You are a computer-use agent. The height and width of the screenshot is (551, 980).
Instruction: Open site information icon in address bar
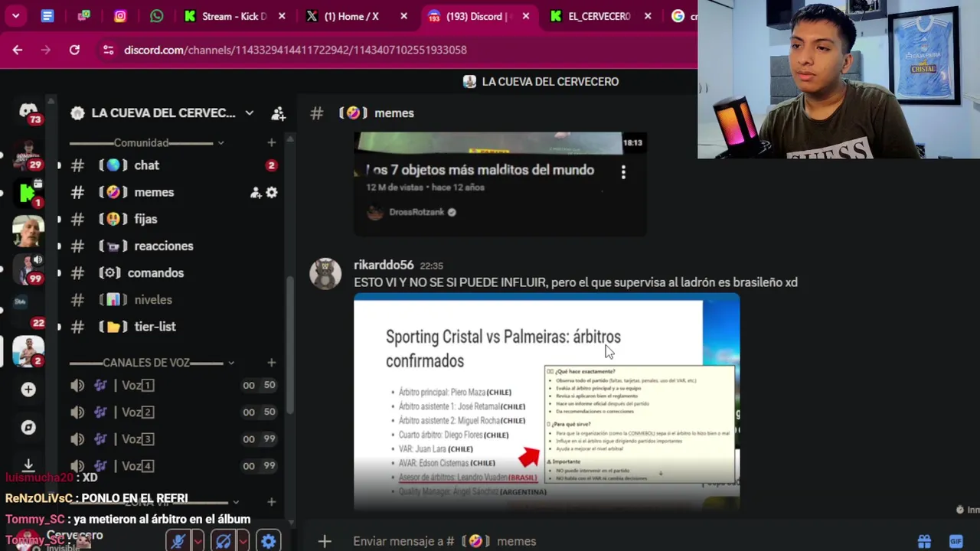pos(108,50)
